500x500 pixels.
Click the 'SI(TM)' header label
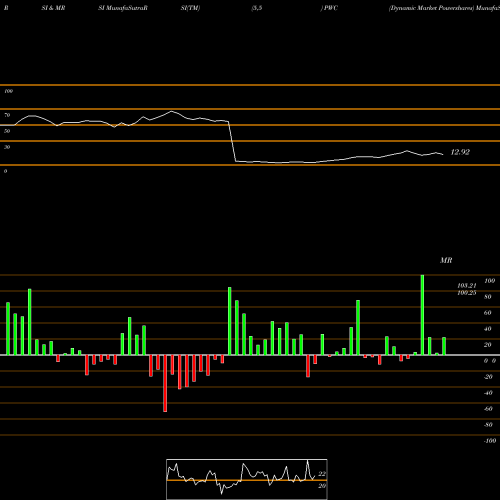(190, 8)
